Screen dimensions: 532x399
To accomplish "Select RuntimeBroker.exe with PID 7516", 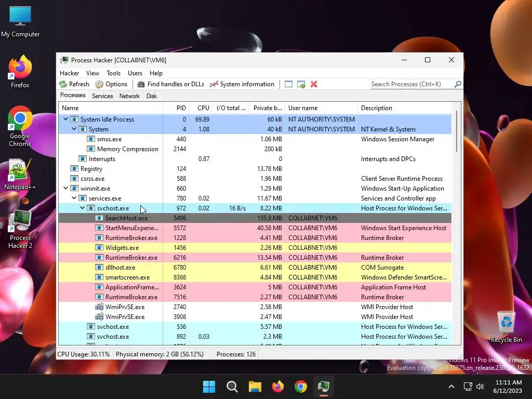I will point(255,297).
